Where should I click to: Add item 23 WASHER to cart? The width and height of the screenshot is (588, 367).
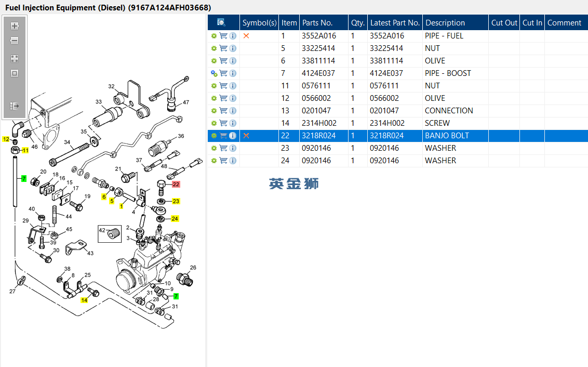point(223,148)
